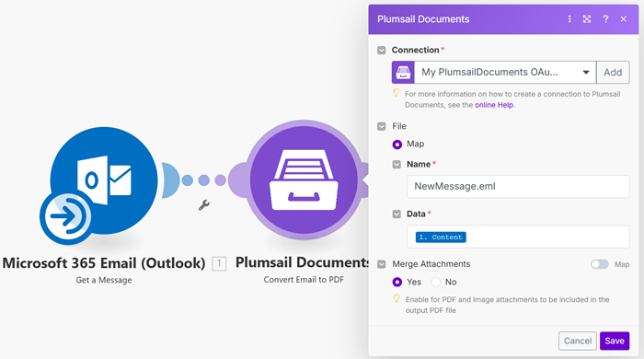The width and height of the screenshot is (644, 359).
Task: Click the Save button
Action: point(615,341)
